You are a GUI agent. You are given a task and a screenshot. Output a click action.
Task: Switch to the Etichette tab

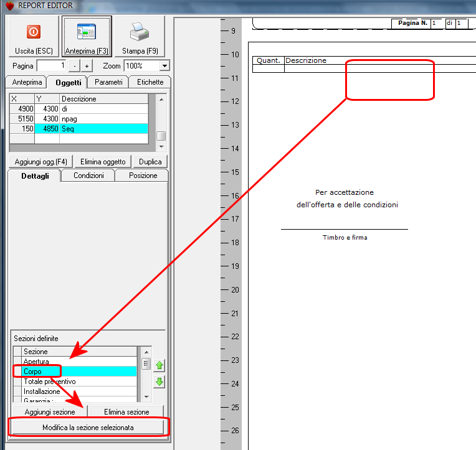150,82
